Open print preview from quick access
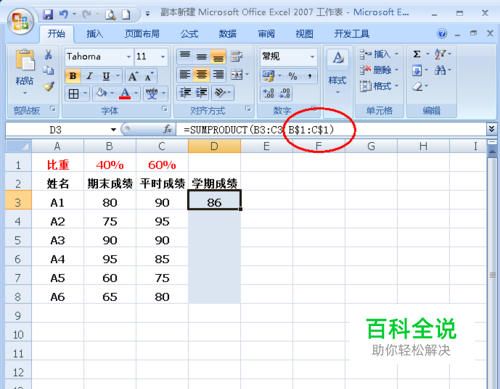Screen dimensions: 500x389 [110, 15]
